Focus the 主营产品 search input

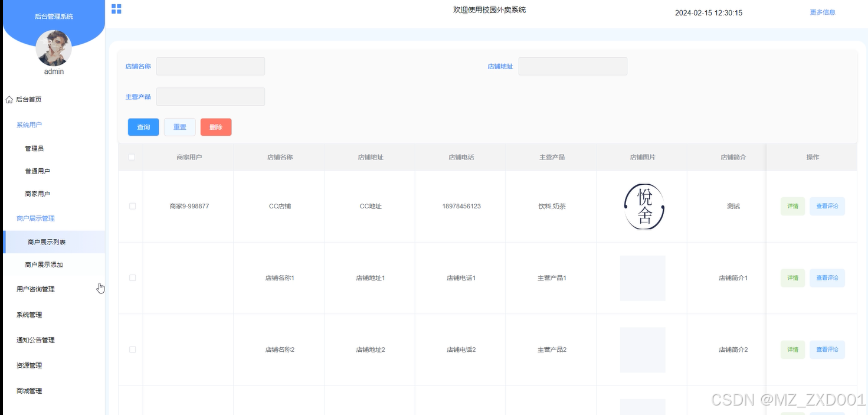(211, 97)
